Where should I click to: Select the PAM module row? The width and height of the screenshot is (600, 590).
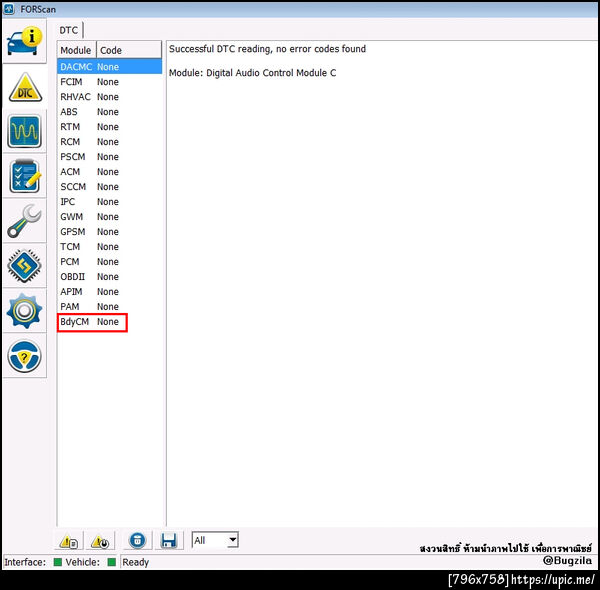109,306
